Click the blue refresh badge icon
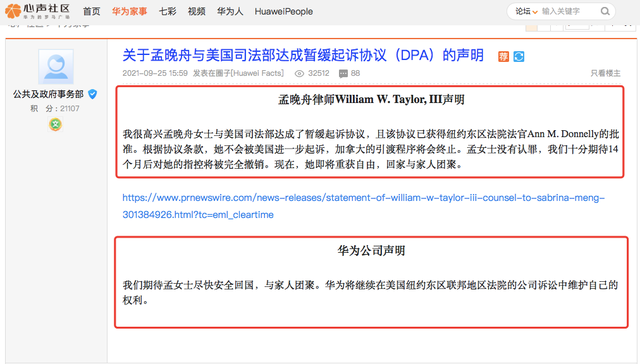Image resolution: width=640 pixels, height=364 pixels. [519, 56]
